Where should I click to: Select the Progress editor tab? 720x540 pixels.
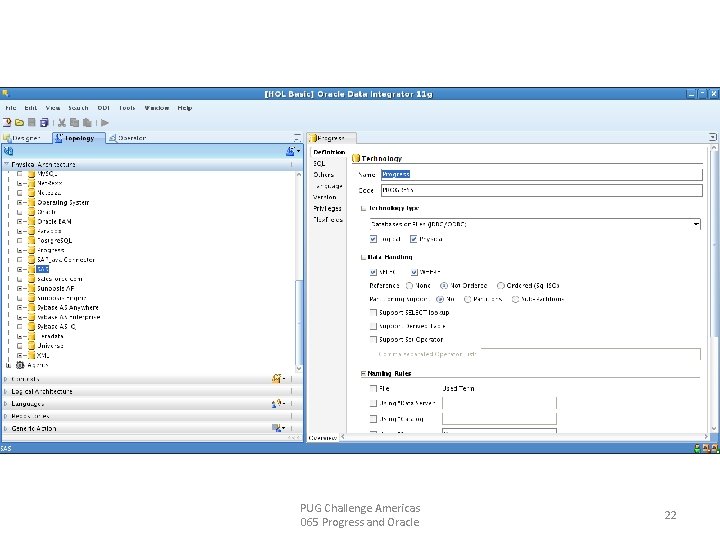331,138
